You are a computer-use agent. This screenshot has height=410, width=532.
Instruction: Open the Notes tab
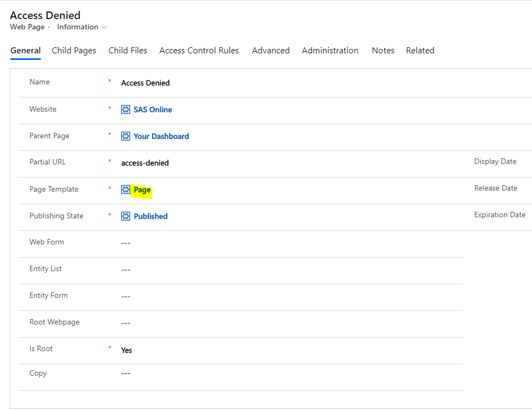[383, 51]
